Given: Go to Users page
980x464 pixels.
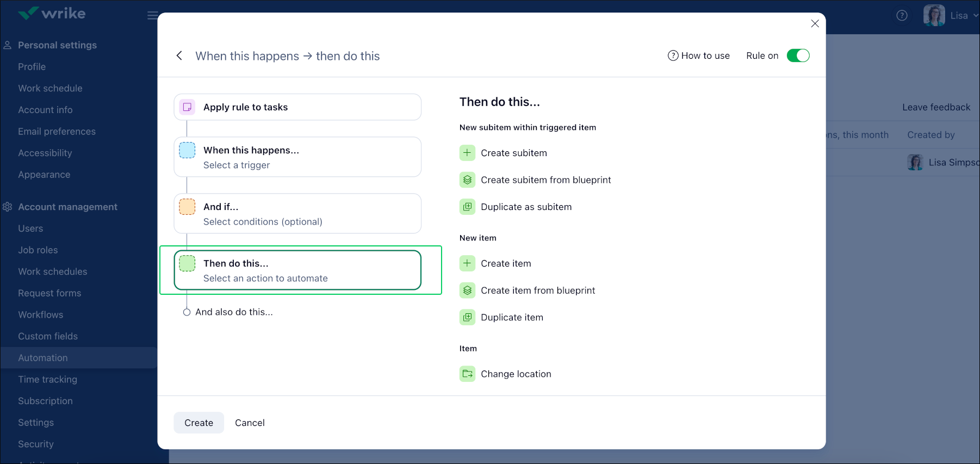Looking at the screenshot, I should 30,228.
